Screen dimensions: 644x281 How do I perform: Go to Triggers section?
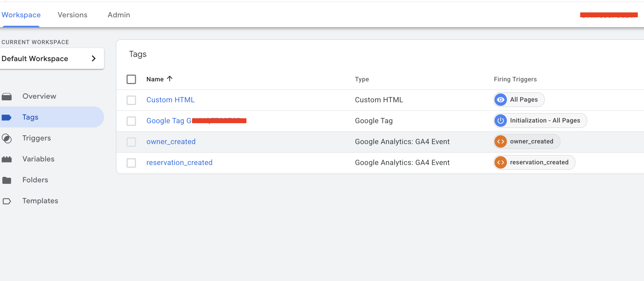(37, 138)
